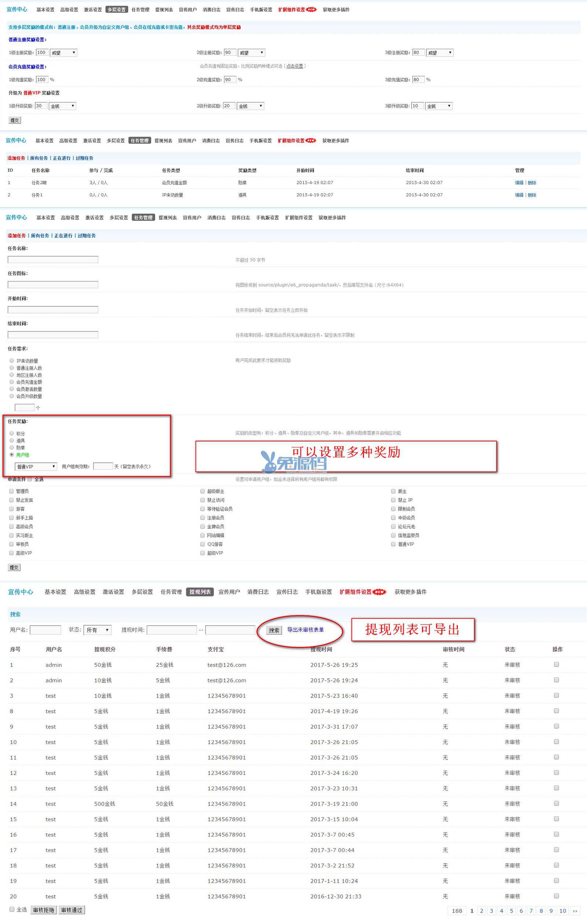Click 提交 under multi-level reward settings
The width and height of the screenshot is (587, 924).
pyautogui.click(x=15, y=120)
